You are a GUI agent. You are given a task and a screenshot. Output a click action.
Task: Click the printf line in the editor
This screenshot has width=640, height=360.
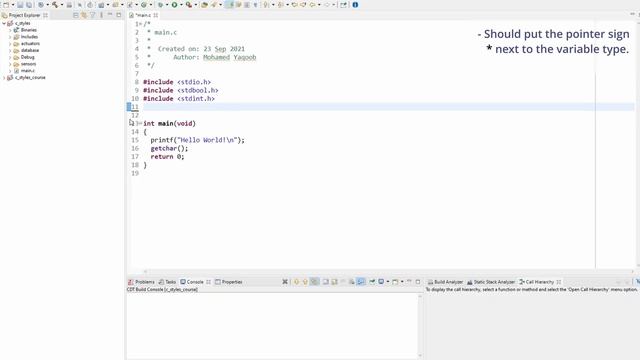(x=198, y=140)
